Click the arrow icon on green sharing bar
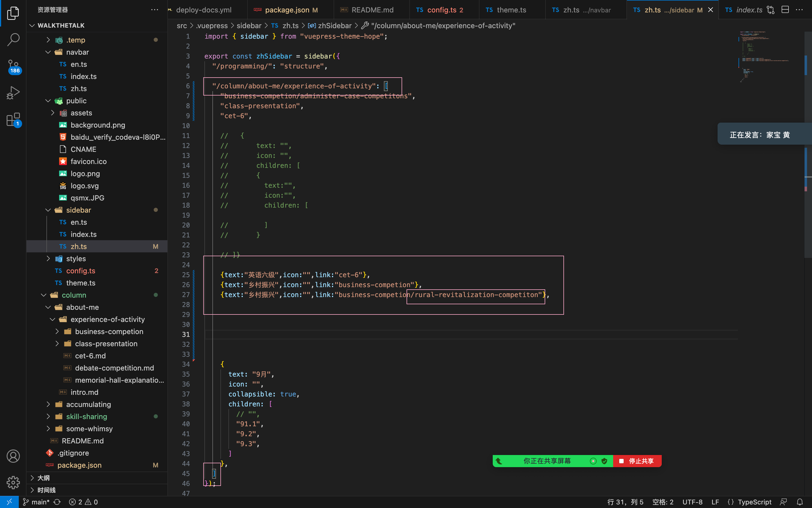Screen dimensions: 812x508 pos(499,461)
